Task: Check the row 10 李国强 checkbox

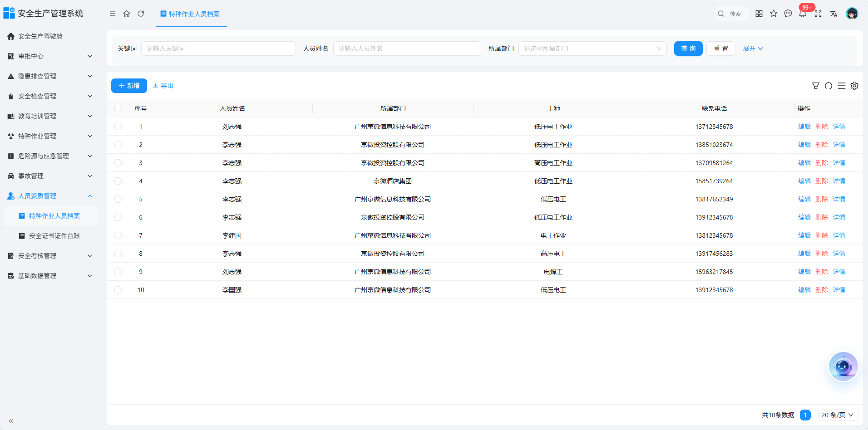Action: tap(118, 290)
